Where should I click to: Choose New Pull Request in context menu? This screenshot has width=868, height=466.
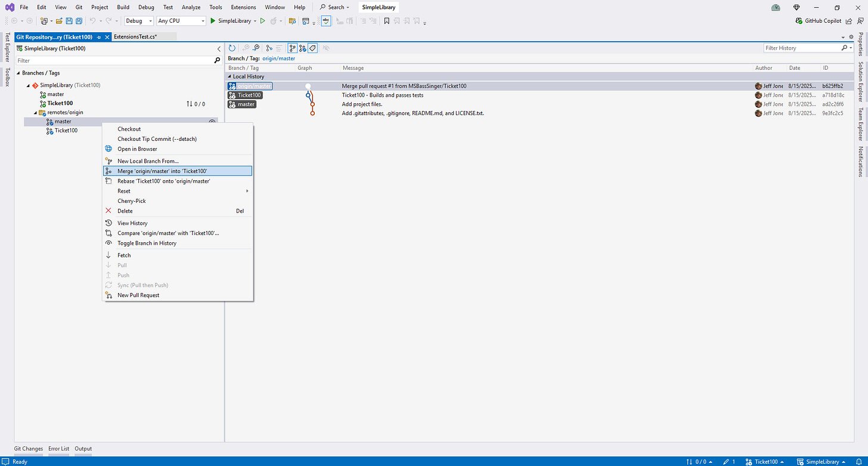pos(178,295)
